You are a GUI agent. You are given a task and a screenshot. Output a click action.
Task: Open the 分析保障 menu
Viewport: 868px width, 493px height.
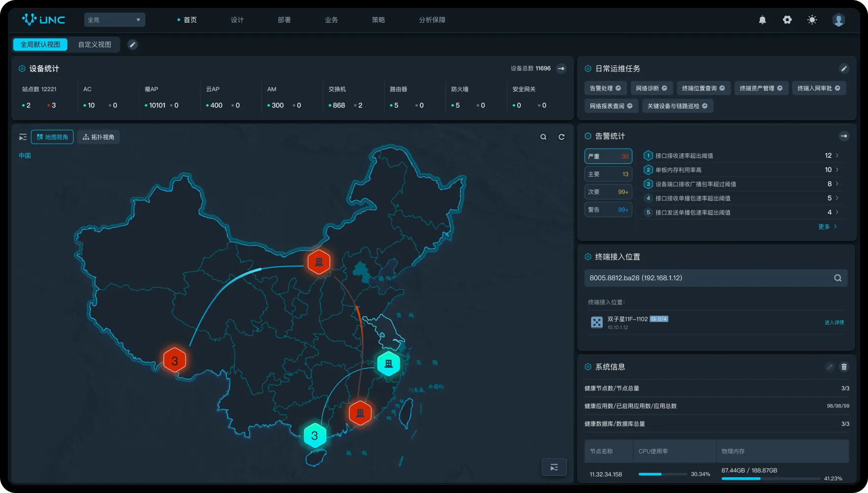(x=432, y=20)
